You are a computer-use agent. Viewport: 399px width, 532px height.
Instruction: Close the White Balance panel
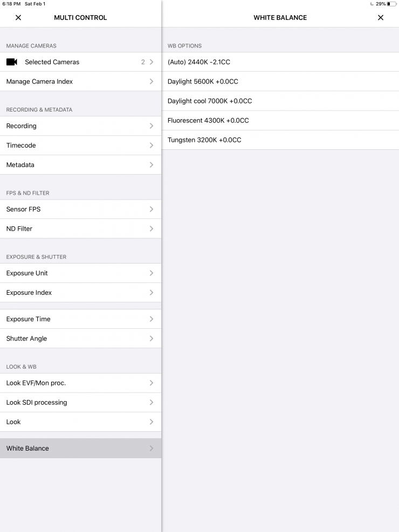[381, 18]
